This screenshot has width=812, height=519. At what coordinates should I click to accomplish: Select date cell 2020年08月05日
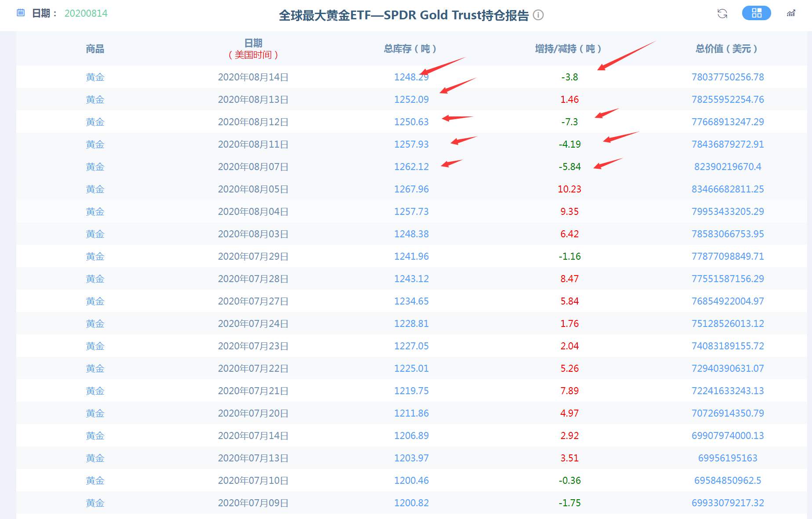click(x=253, y=189)
